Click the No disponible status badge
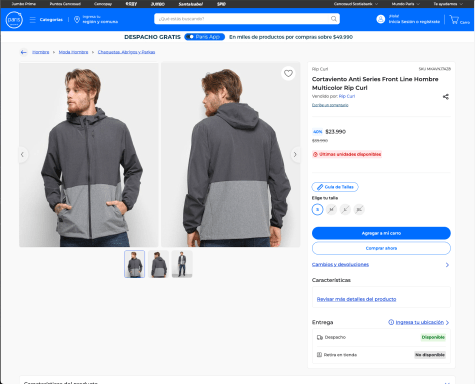Image resolution: width=475 pixels, height=384 pixels. pos(430,355)
